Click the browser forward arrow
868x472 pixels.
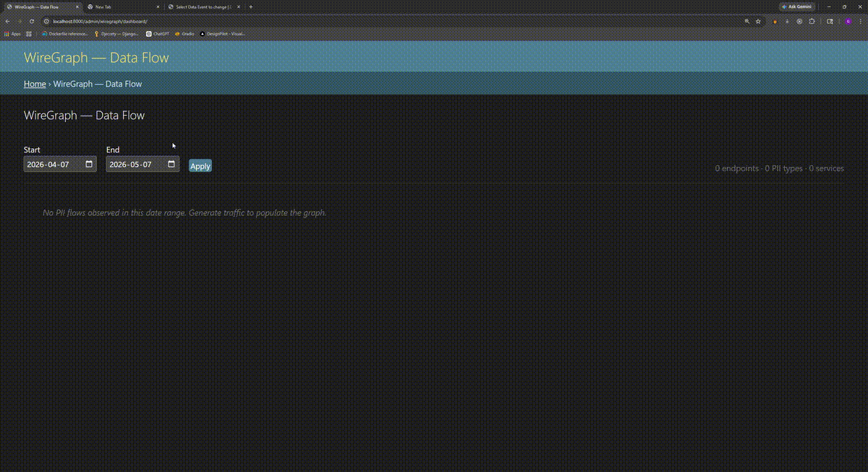[20, 22]
